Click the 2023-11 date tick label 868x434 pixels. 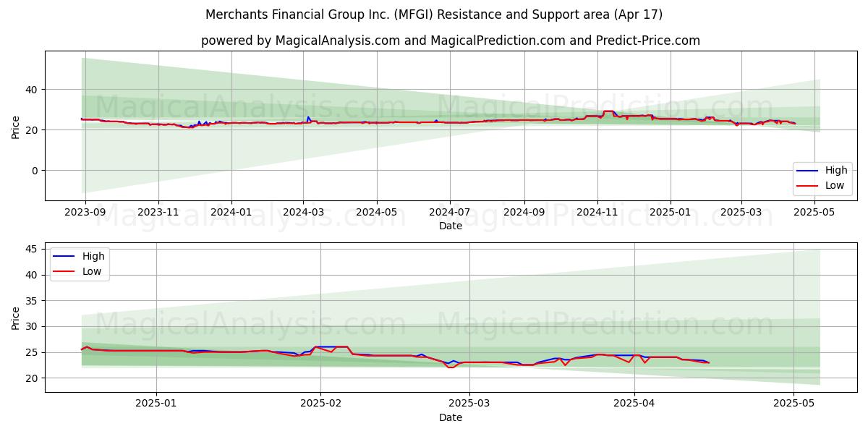tap(158, 213)
